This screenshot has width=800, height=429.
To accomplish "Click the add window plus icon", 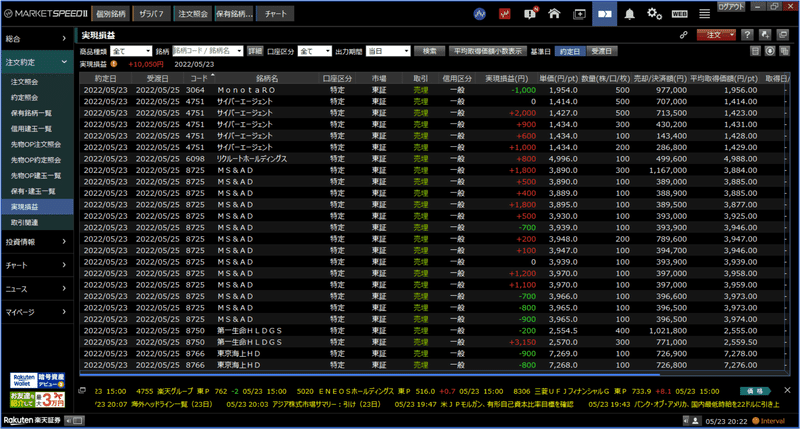I will click(x=580, y=14).
